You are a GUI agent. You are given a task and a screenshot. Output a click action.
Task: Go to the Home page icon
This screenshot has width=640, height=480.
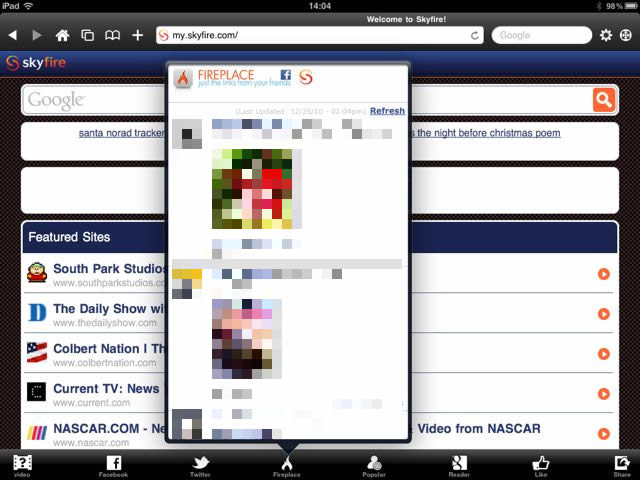click(62, 35)
